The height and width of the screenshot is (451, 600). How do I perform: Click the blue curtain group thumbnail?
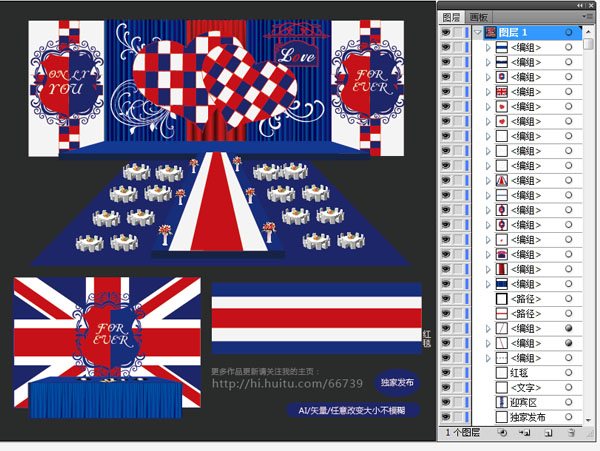[x=502, y=284]
